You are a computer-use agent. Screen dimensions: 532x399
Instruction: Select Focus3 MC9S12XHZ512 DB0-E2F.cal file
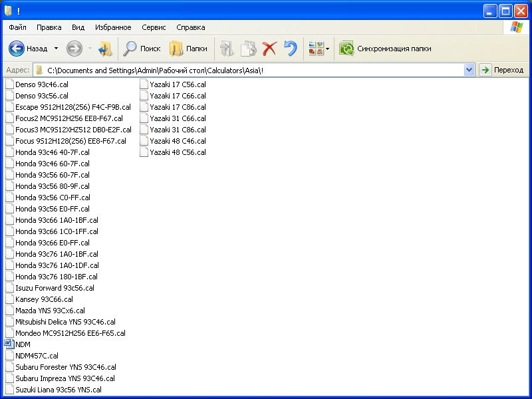click(x=68, y=130)
